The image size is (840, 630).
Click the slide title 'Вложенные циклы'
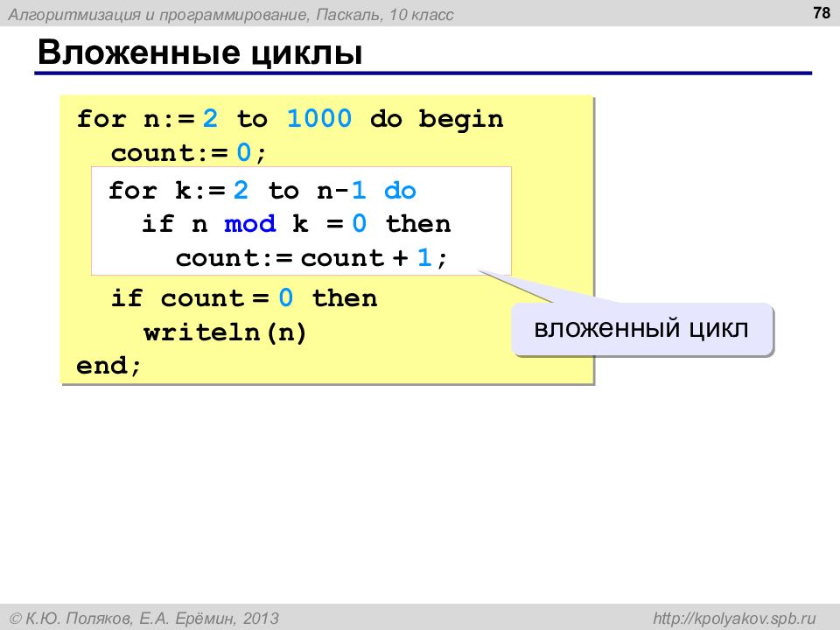[200, 52]
